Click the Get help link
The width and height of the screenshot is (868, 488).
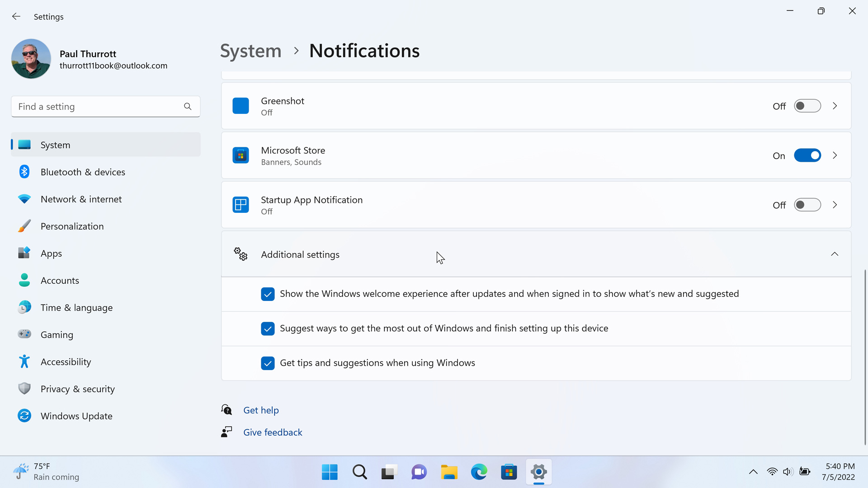point(261,410)
